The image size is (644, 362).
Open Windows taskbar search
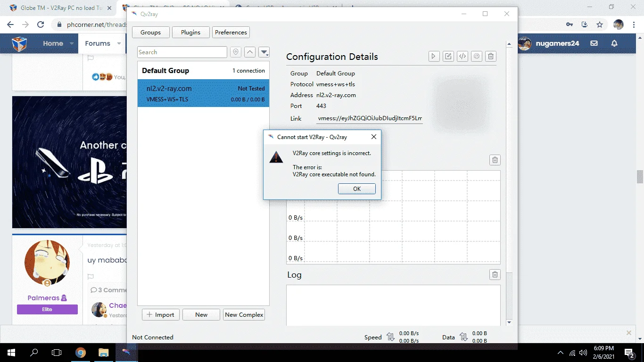(x=34, y=352)
